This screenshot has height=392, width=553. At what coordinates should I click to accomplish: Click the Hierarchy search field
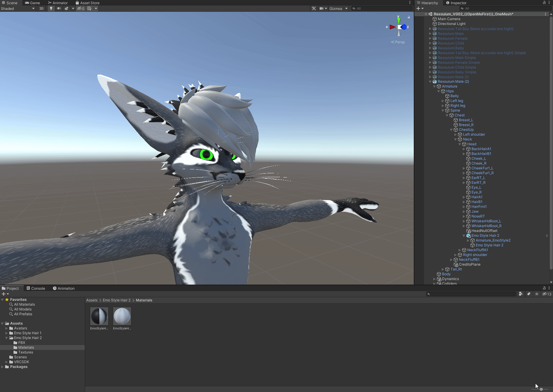(x=505, y=8)
